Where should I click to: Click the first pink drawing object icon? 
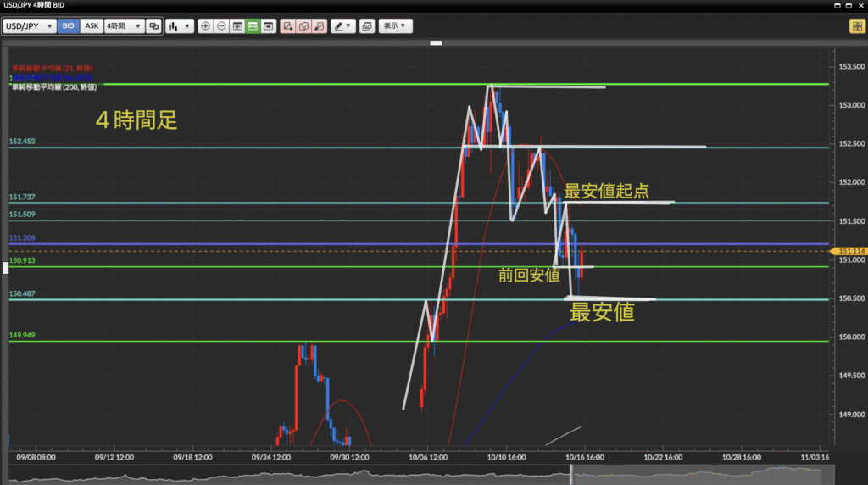[x=288, y=26]
